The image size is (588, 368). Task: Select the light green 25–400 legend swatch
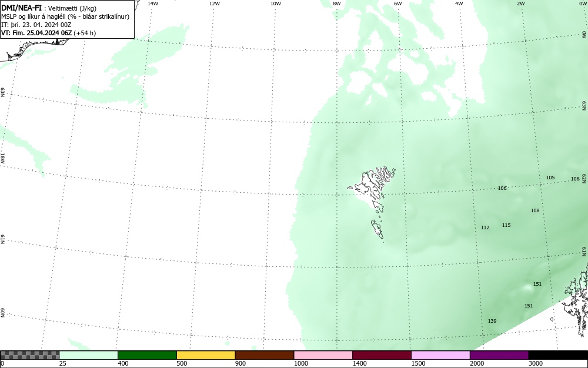coord(89,355)
